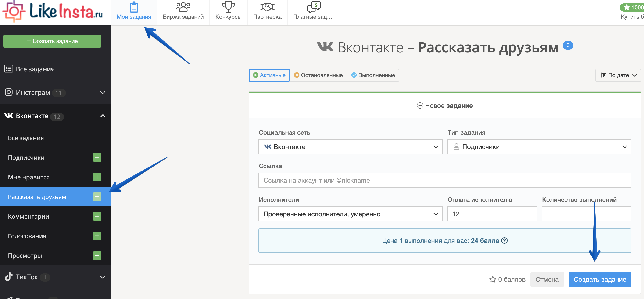Image resolution: width=644 pixels, height=299 pixels.
Task: Click the Количество выполнений input field
Action: [586, 214]
